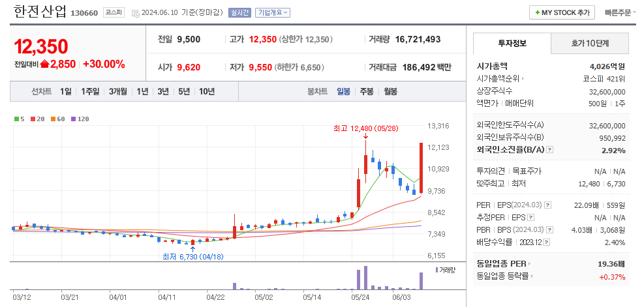Click the 코스피 market label
644x307 pixels.
coord(114,13)
